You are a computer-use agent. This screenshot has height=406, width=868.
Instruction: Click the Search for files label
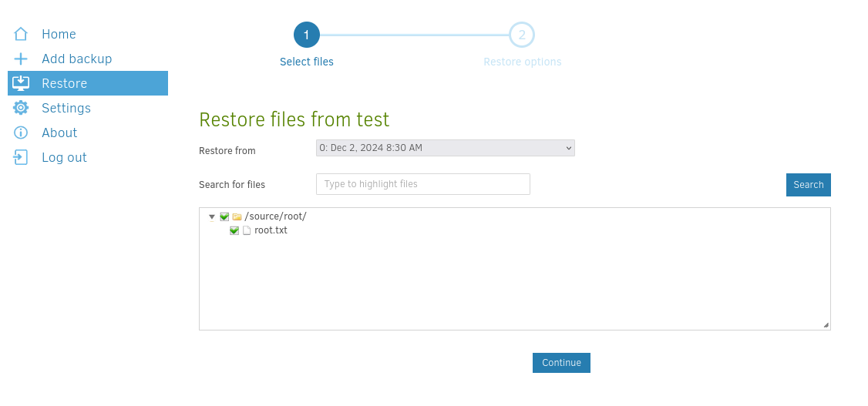[232, 185]
